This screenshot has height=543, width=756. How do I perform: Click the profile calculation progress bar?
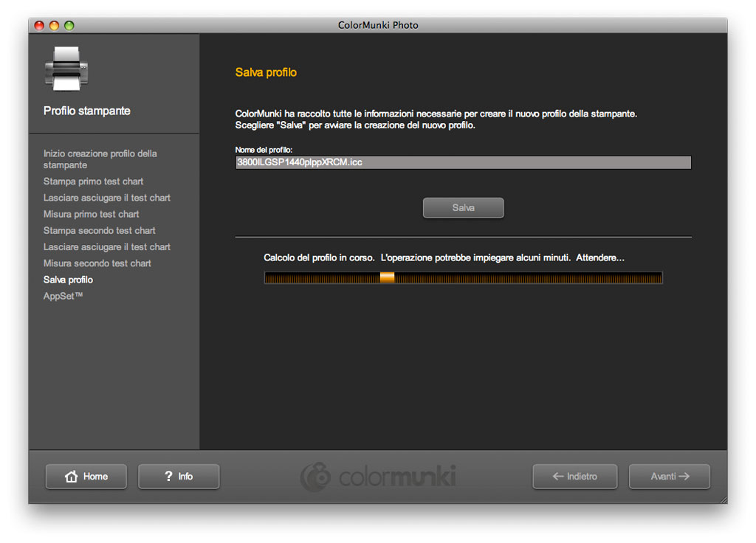tap(463, 277)
